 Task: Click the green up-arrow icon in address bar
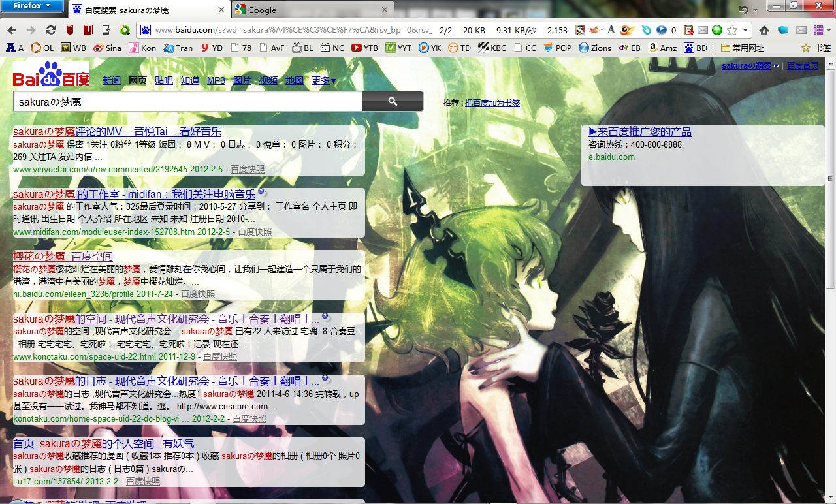717,30
